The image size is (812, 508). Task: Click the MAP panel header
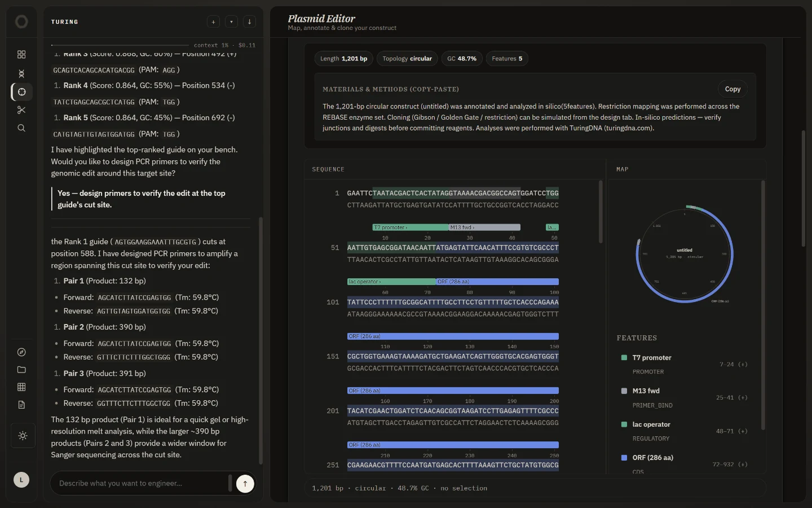[622, 169]
